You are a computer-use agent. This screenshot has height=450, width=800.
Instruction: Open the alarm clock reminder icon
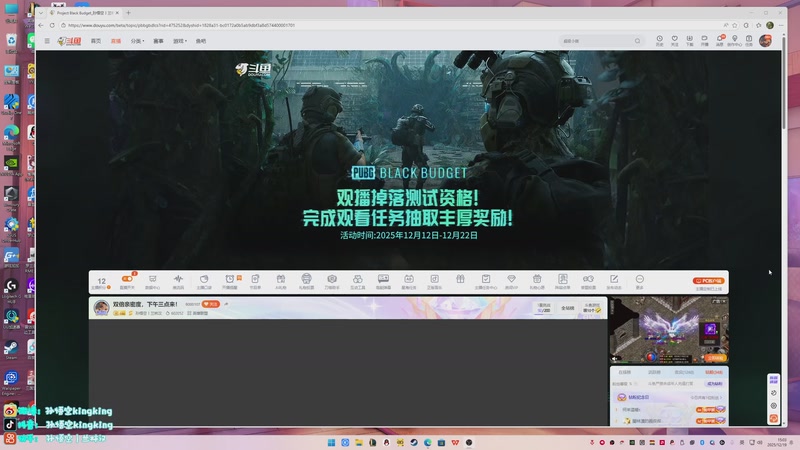tap(230, 281)
